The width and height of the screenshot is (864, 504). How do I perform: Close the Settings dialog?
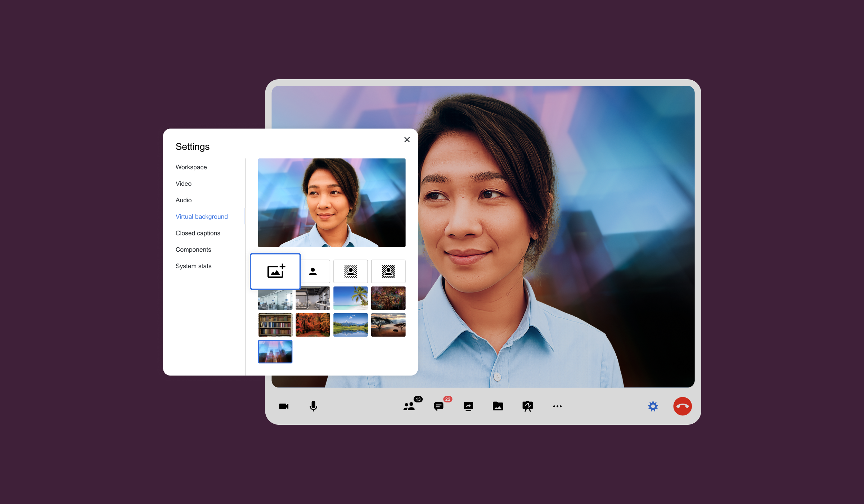point(407,140)
